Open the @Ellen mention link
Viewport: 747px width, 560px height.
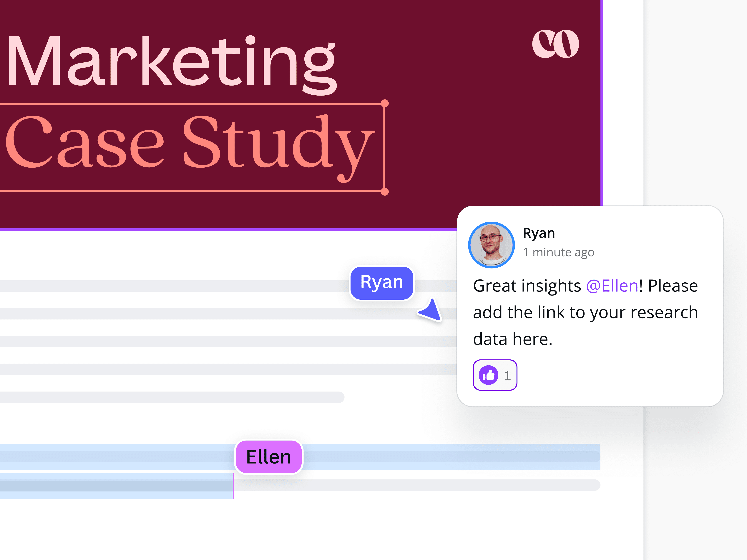click(x=611, y=286)
